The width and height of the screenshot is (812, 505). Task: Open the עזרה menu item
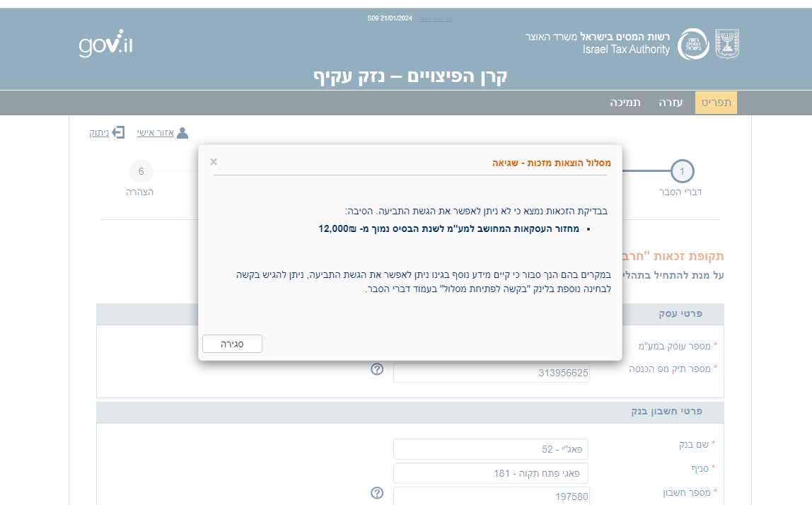click(671, 103)
